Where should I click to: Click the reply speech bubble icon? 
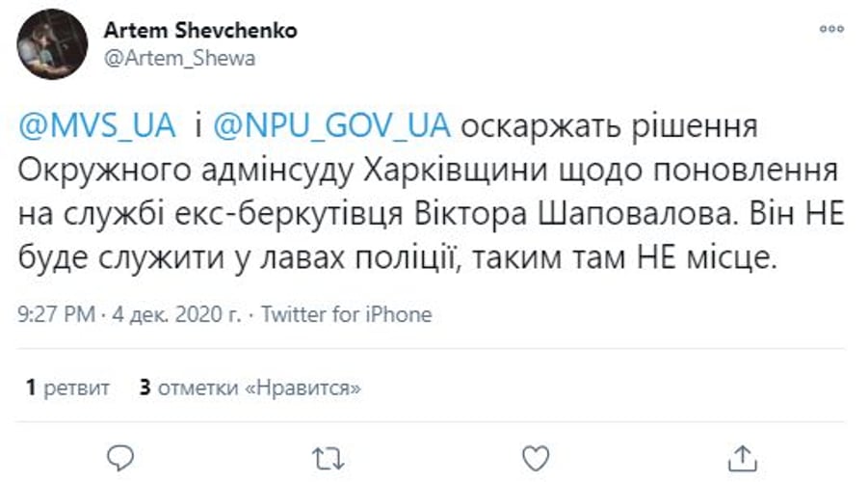click(x=119, y=454)
